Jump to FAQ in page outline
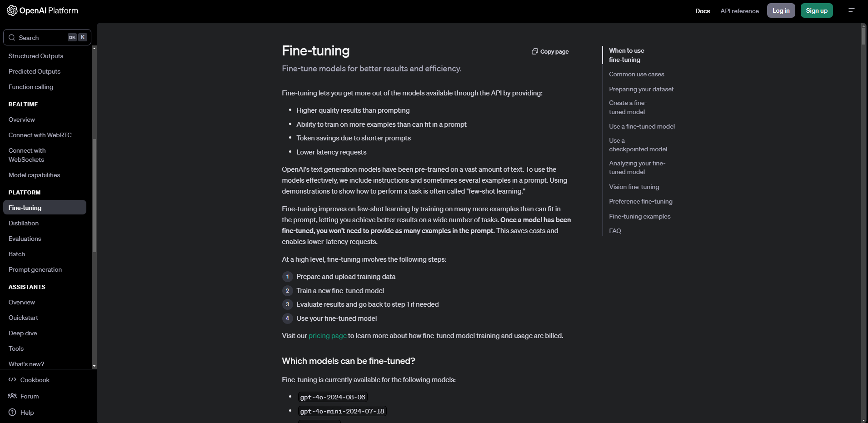This screenshot has width=868, height=423. tap(615, 231)
